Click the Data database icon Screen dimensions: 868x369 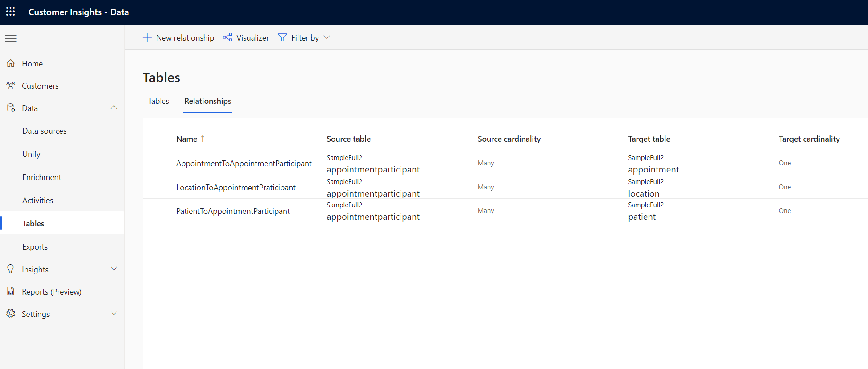pos(11,108)
